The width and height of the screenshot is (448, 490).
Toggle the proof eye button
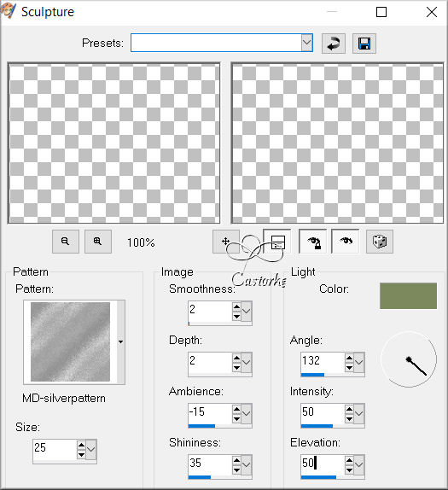click(x=346, y=242)
